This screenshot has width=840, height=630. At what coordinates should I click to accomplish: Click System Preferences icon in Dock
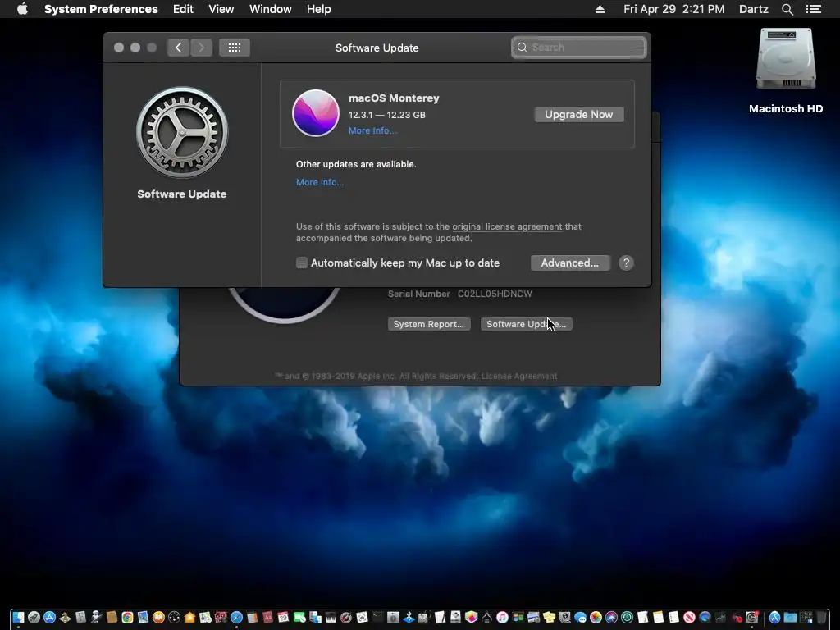[x=752, y=617]
